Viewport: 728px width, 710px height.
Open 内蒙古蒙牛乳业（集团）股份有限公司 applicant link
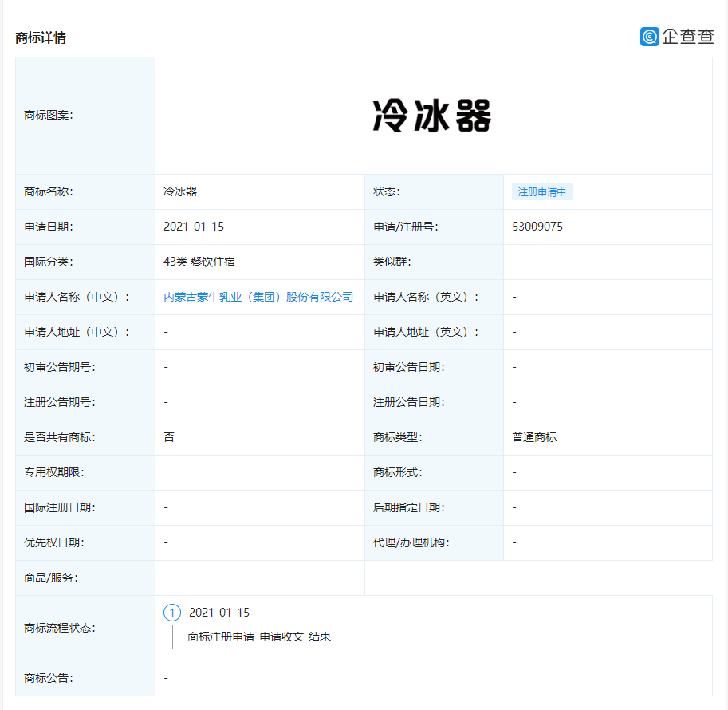click(x=258, y=297)
